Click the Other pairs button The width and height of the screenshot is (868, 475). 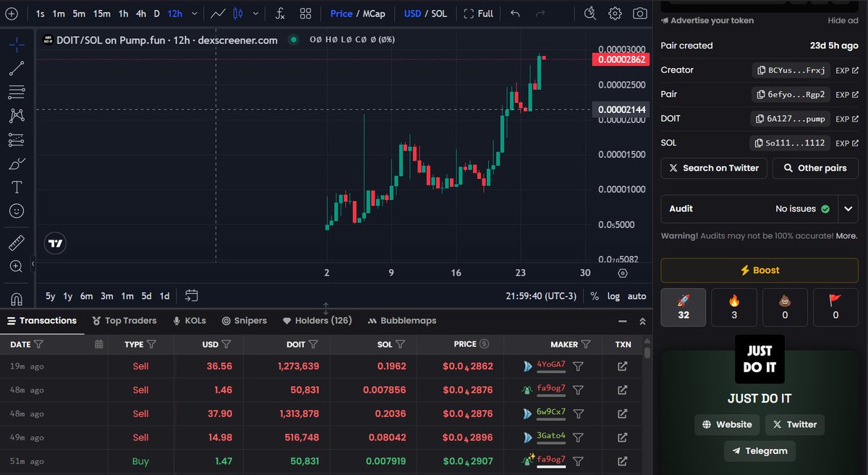tap(815, 168)
